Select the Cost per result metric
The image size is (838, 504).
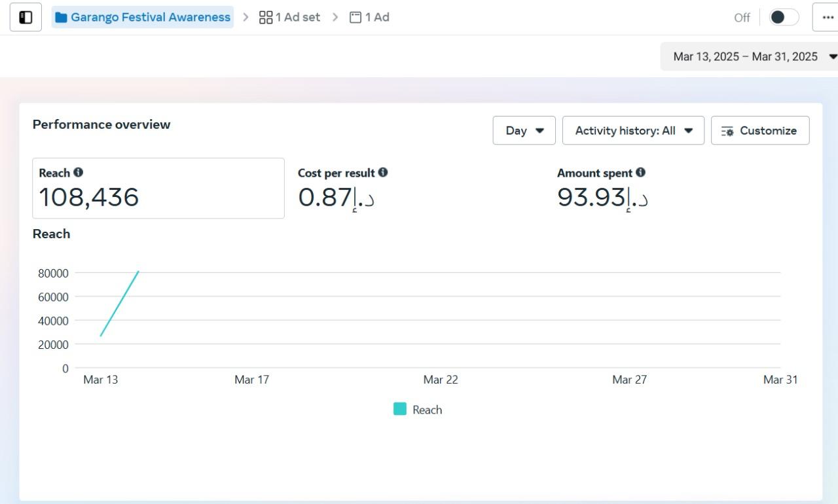click(x=419, y=188)
